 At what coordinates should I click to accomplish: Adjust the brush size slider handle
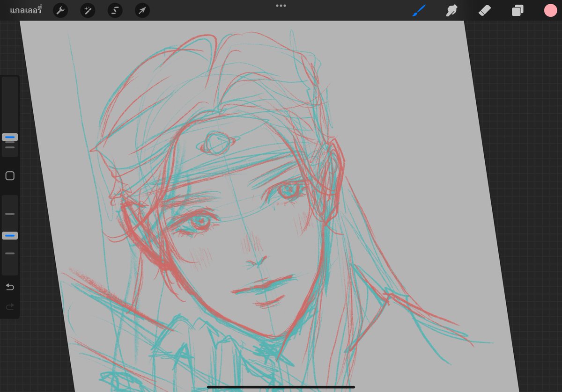point(10,137)
